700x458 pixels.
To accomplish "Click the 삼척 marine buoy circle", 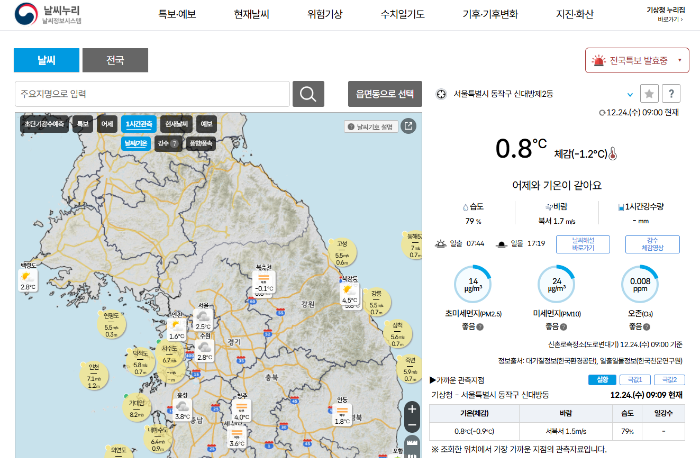I will [397, 334].
